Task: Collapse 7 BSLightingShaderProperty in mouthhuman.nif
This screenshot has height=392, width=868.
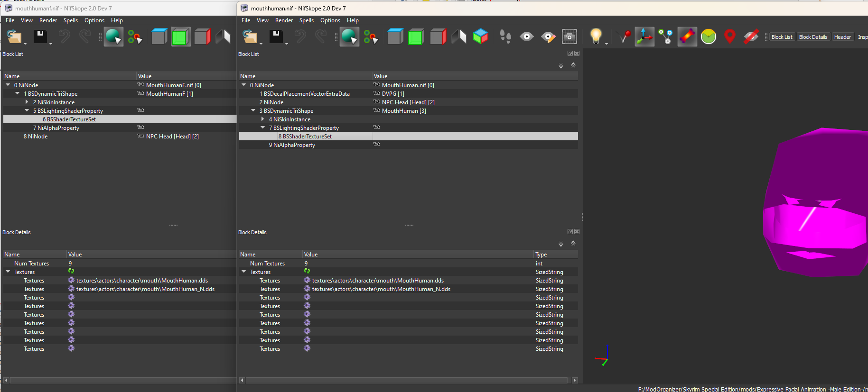Action: pyautogui.click(x=263, y=128)
